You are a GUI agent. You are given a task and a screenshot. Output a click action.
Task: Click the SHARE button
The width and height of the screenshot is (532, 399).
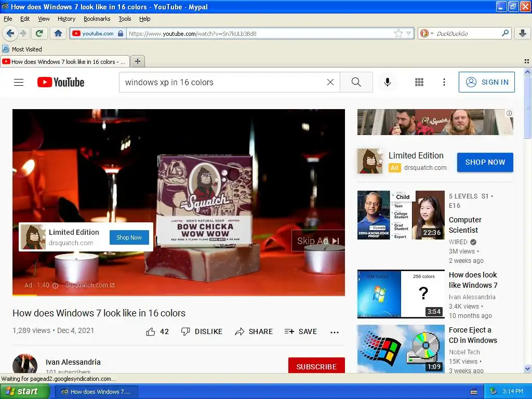[x=254, y=331]
